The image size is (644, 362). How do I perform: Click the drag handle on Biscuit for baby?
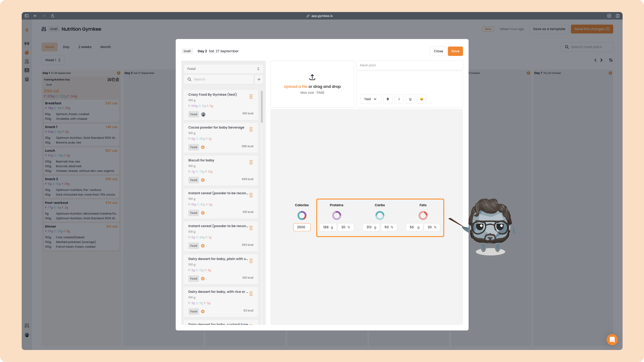[251, 162]
